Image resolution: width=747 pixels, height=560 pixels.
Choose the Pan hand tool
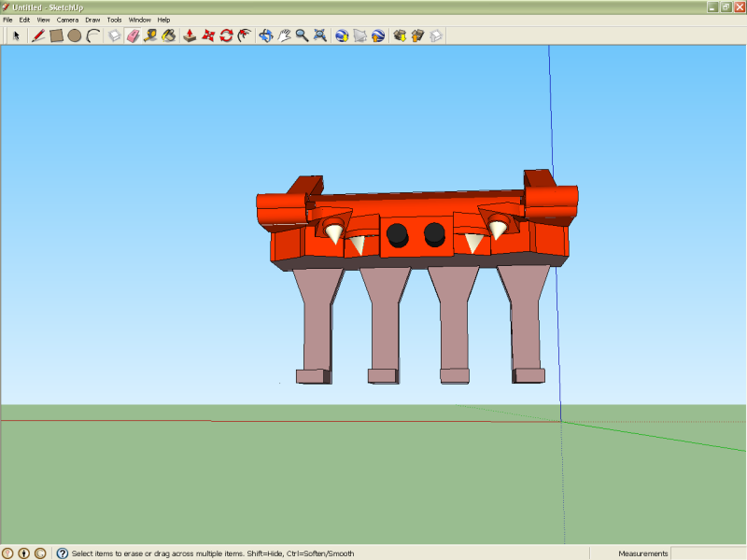284,35
